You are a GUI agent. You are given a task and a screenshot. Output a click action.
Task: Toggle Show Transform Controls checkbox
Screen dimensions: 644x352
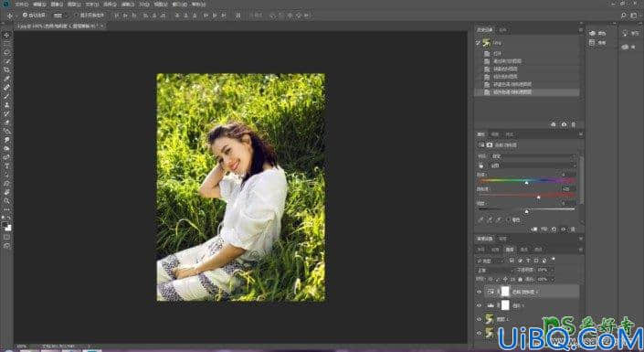(x=77, y=16)
